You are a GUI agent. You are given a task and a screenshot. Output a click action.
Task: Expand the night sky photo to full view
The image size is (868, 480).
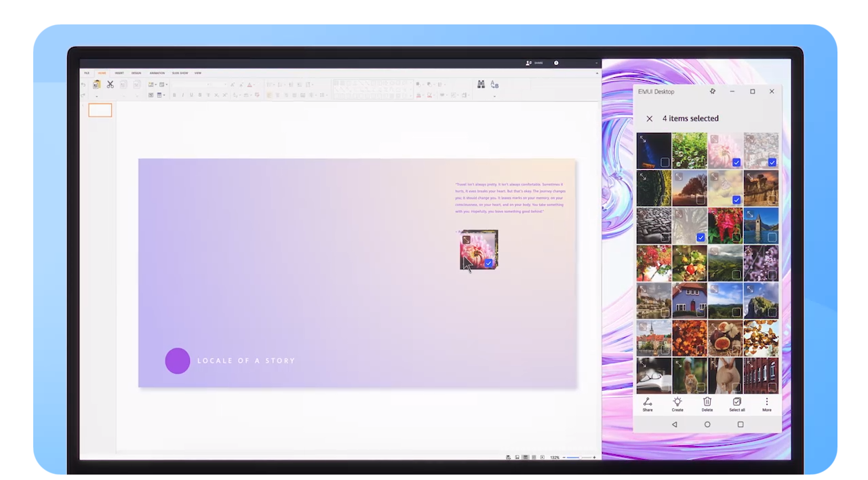643,139
